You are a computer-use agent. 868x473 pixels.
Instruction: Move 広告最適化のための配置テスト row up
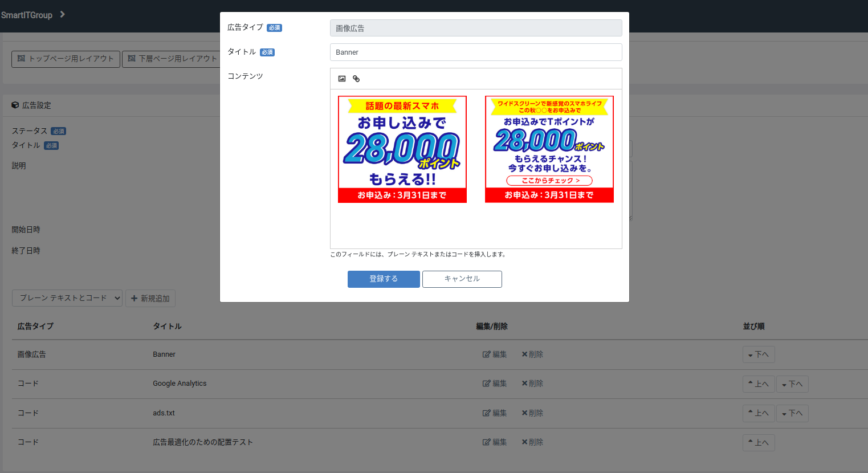click(x=759, y=443)
